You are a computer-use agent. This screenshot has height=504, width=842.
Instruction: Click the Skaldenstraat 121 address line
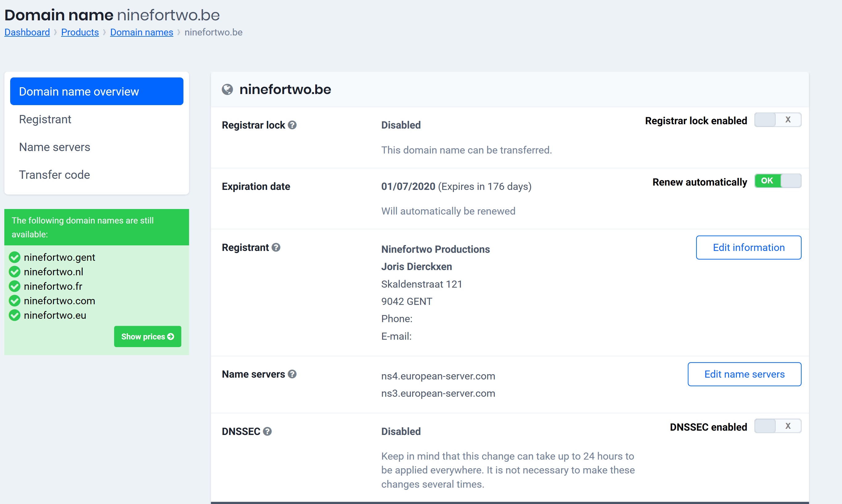click(x=422, y=284)
